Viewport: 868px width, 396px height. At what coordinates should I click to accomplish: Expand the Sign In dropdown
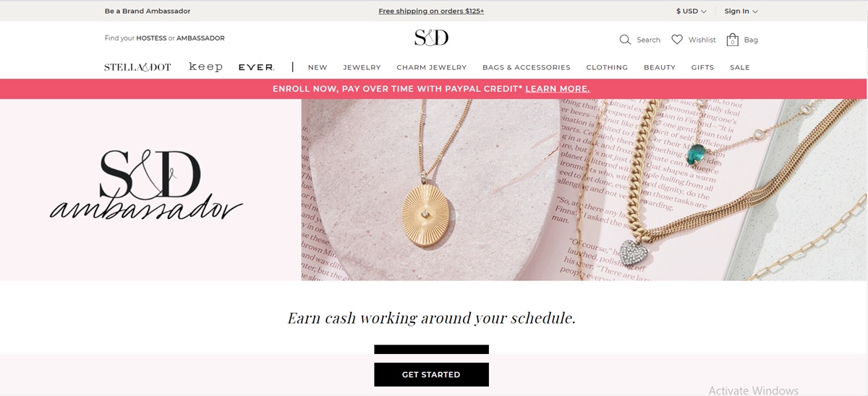coord(741,11)
